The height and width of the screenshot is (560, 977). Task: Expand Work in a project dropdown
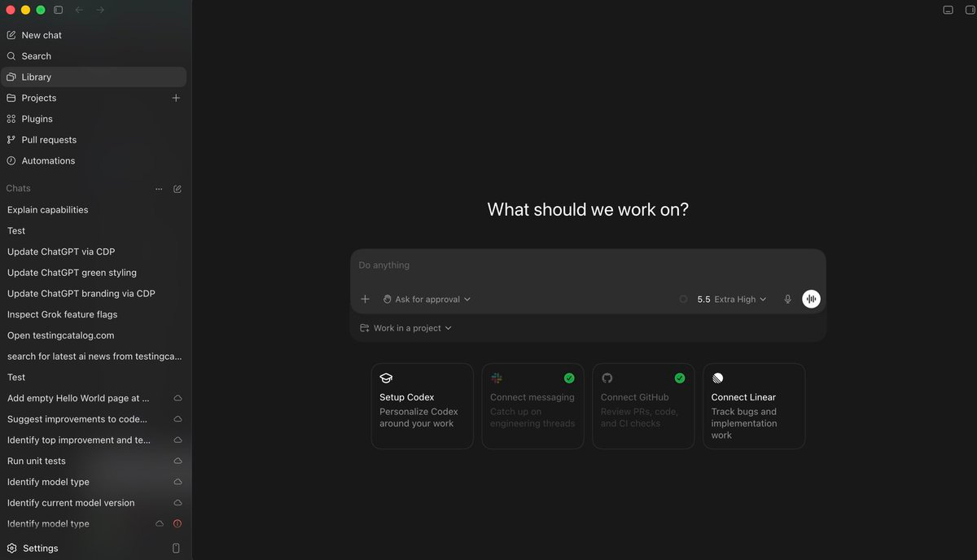(x=405, y=328)
